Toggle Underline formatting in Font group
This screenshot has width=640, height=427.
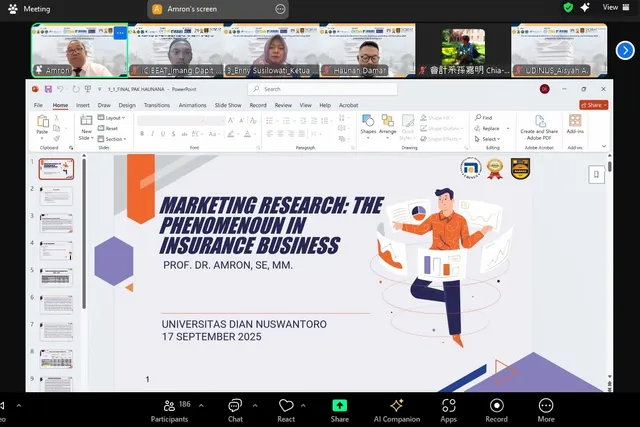[x=163, y=134]
